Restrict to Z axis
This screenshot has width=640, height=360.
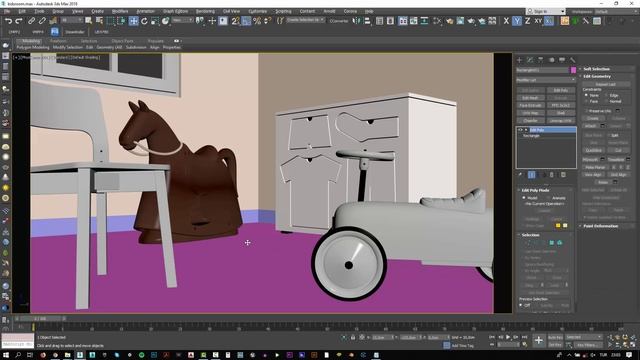[x=527, y=21]
